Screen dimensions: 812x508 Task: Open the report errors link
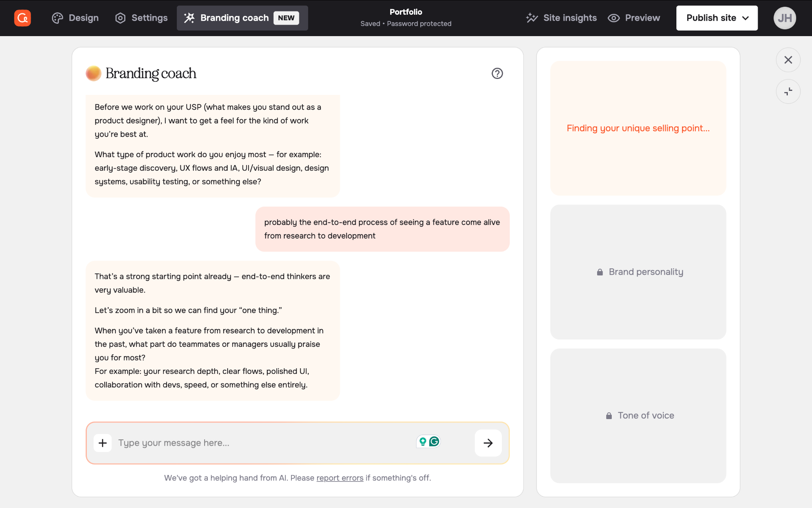click(339, 478)
